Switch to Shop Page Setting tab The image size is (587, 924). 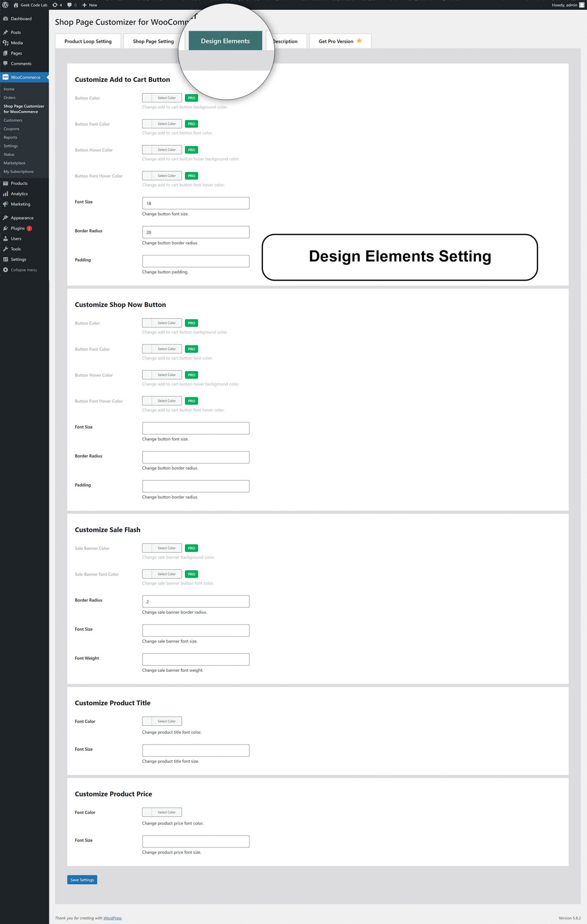[153, 42]
